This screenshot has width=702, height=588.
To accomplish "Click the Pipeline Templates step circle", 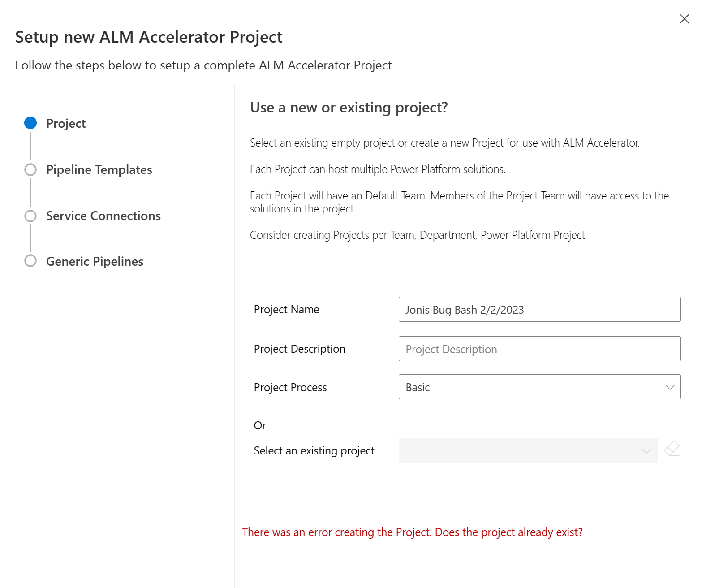I will (30, 169).
